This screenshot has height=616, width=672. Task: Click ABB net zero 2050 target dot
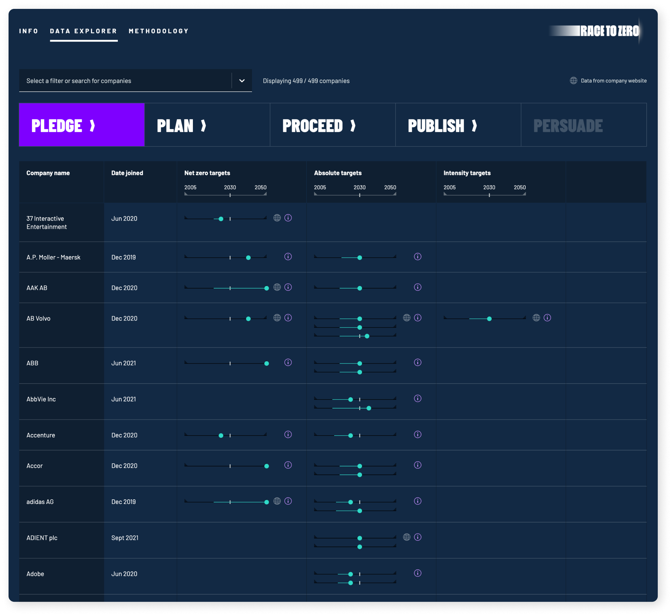(267, 363)
